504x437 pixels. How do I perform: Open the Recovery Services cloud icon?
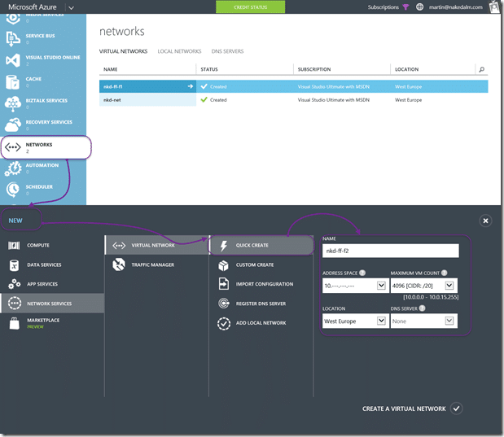(x=13, y=125)
